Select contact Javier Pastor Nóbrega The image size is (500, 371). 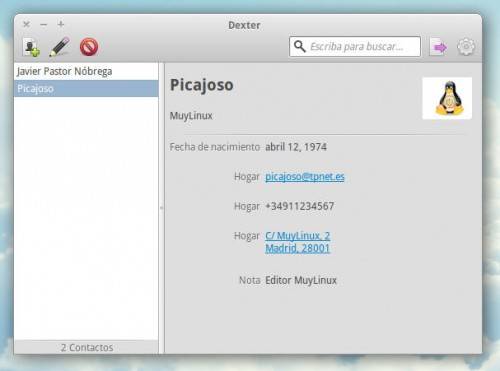coord(86,71)
